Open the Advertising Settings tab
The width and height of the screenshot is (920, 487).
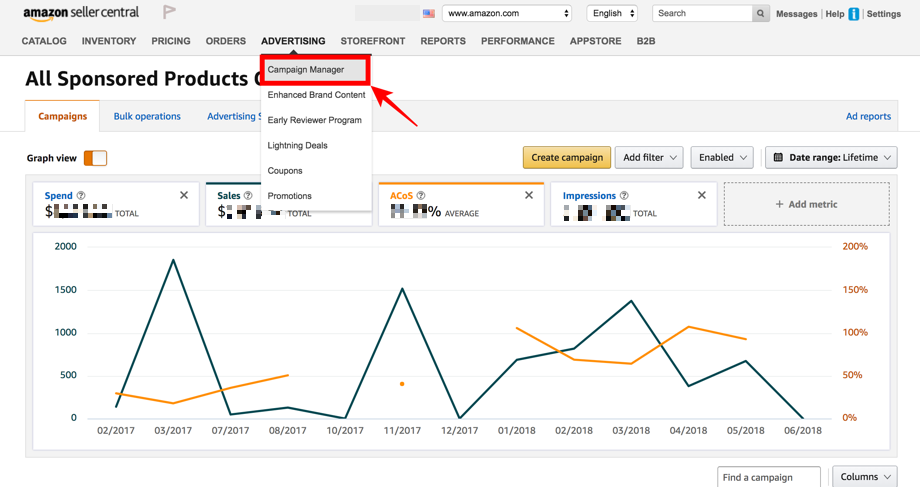point(234,116)
